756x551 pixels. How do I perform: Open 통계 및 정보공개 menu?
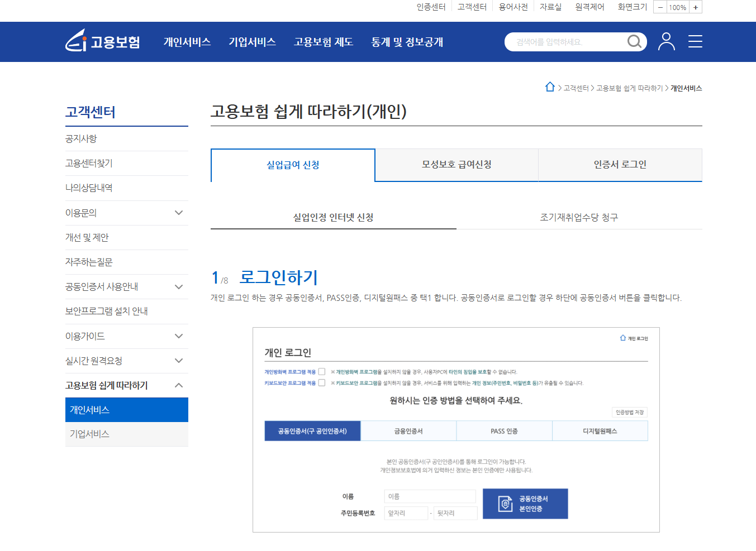point(407,42)
